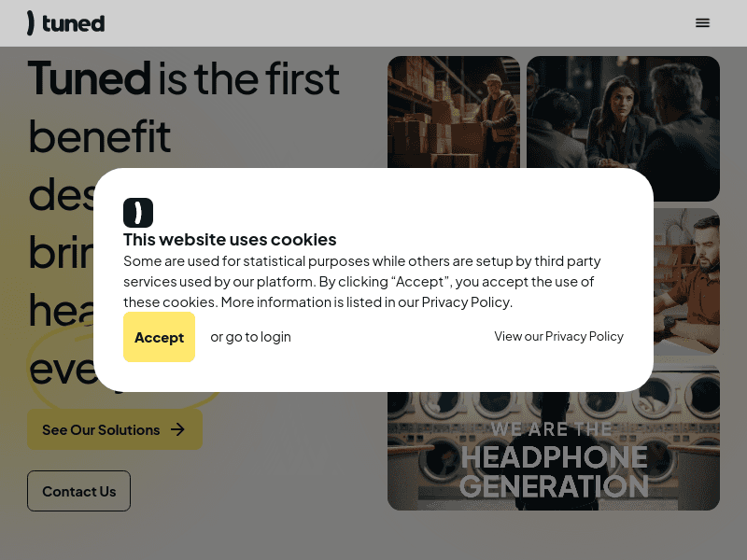Click the logo icon inside the cookie dialog

138,213
